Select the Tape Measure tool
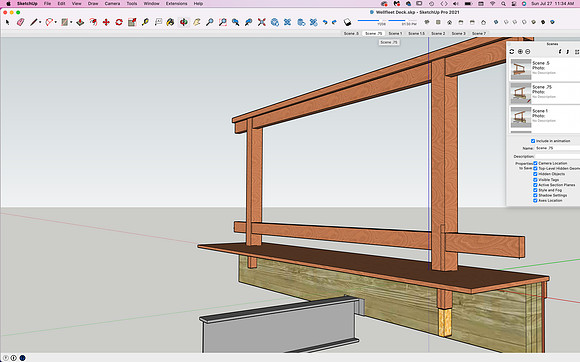 coord(145,23)
